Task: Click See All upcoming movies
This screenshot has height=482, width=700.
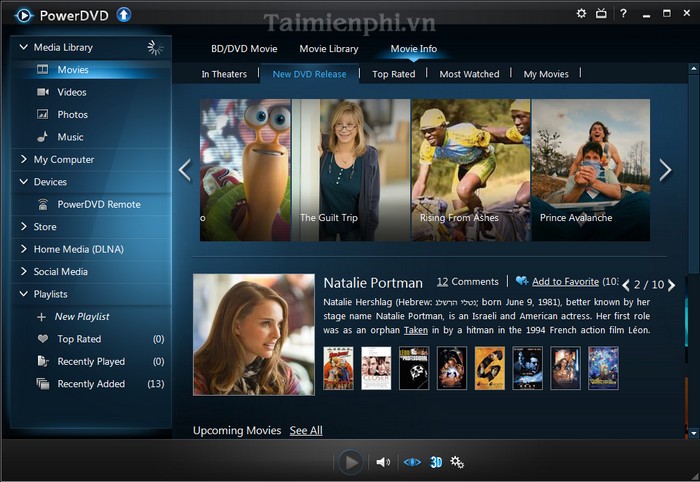Action: click(306, 431)
